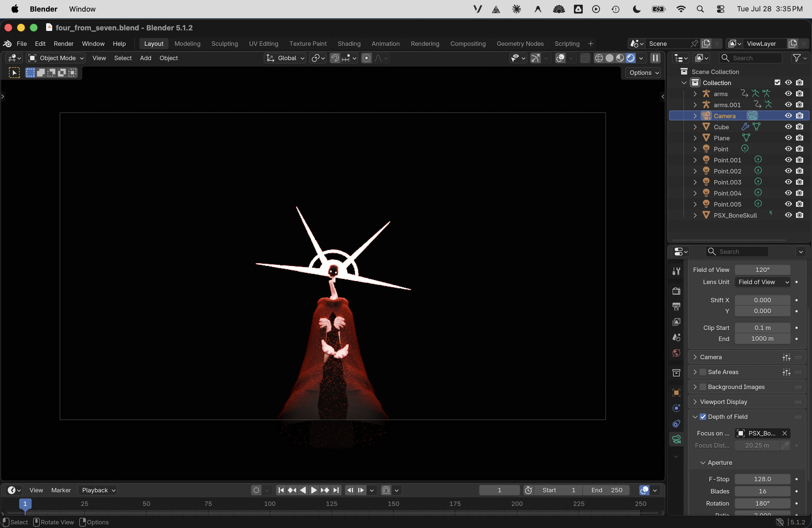Hide the Cube object in viewport
The image size is (812, 528).
(788, 127)
